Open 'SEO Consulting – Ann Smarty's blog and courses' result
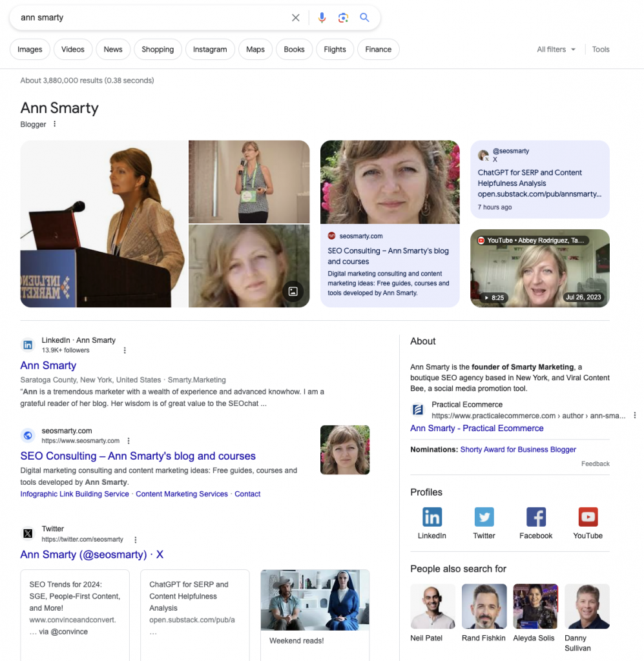Viewport: 644px width, 661px height. pos(138,456)
